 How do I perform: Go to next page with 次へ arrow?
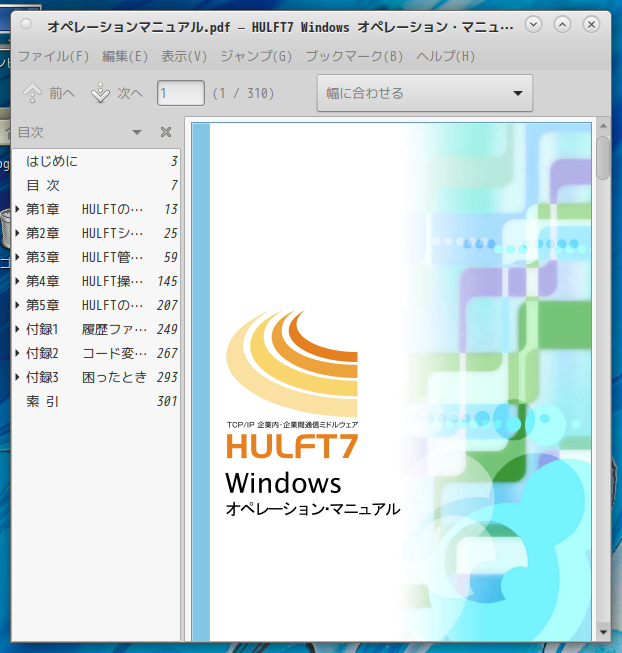click(117, 93)
